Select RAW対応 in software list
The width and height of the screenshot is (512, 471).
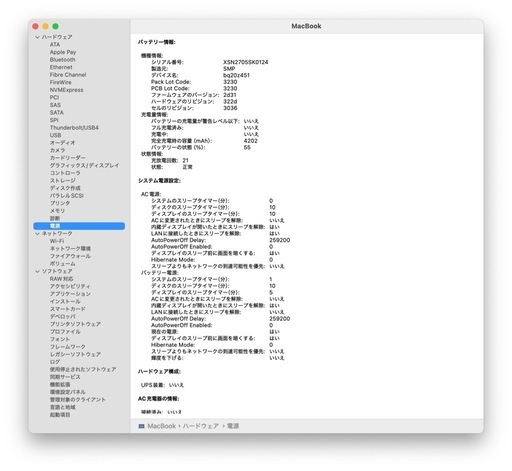tap(61, 279)
